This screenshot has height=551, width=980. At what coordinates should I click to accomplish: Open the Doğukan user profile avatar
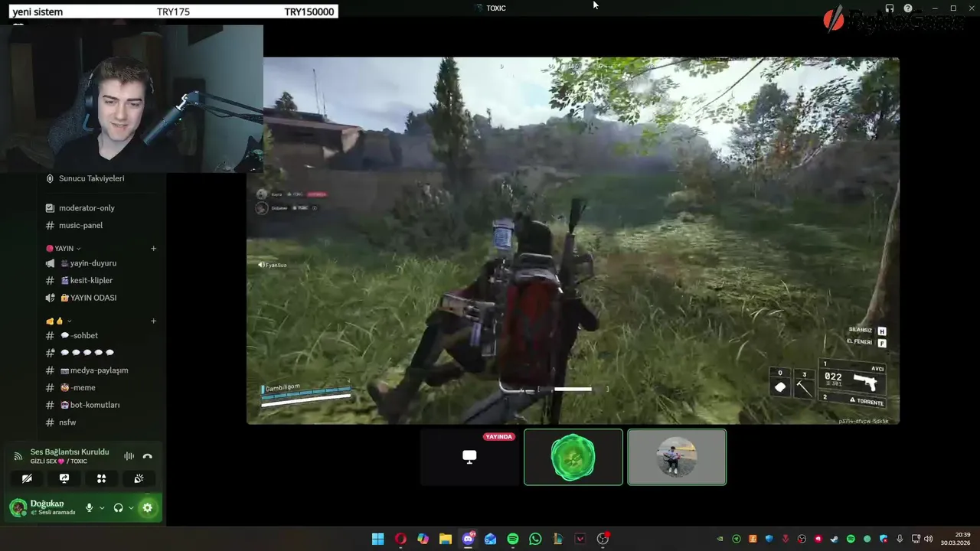(18, 507)
